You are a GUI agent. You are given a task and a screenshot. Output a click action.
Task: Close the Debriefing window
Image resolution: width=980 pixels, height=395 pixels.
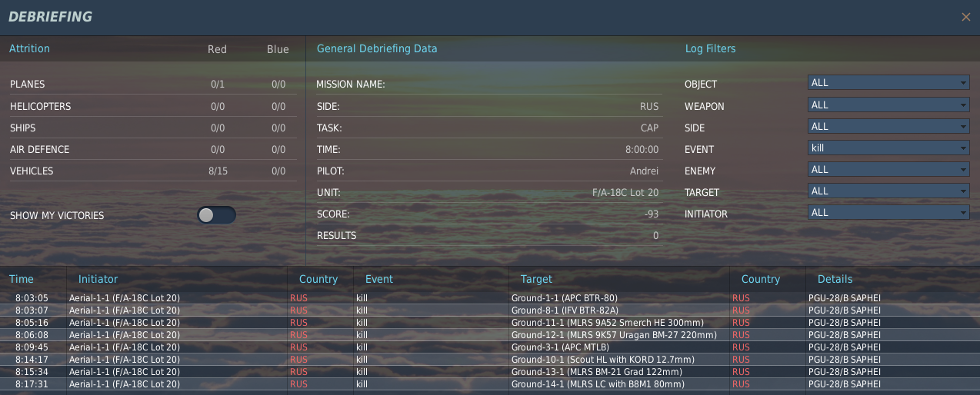point(966,17)
